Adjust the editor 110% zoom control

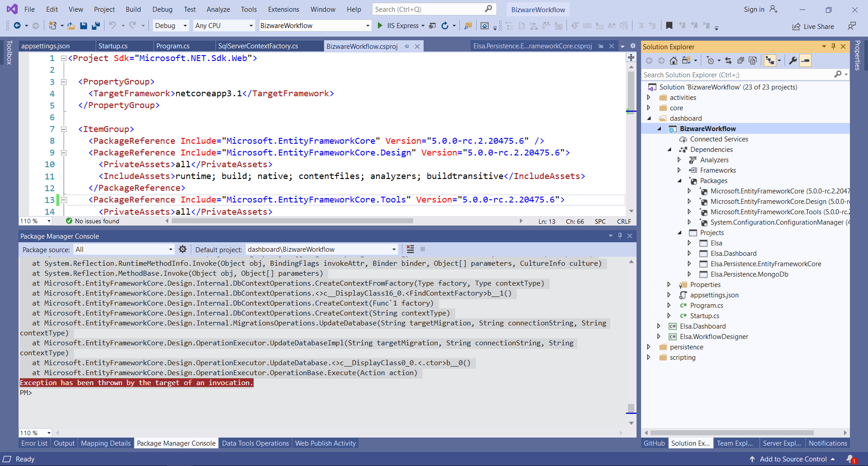(x=35, y=221)
